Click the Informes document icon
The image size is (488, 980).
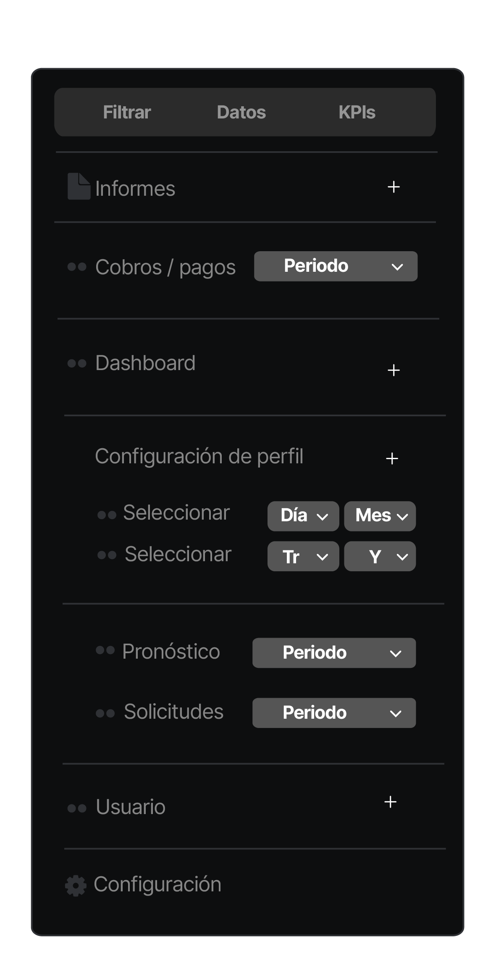pyautogui.click(x=79, y=186)
